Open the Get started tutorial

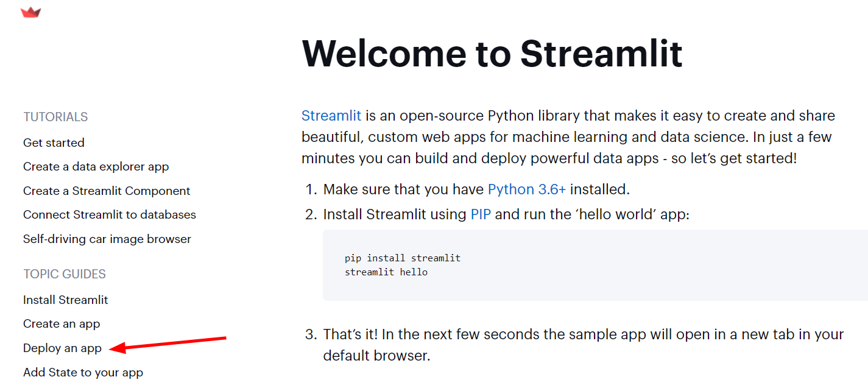[x=54, y=143]
